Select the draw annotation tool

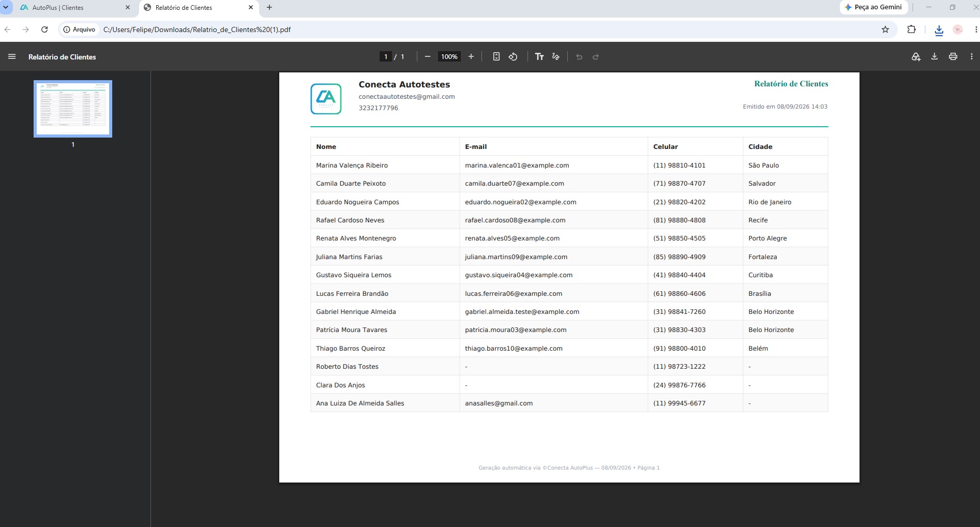point(556,57)
